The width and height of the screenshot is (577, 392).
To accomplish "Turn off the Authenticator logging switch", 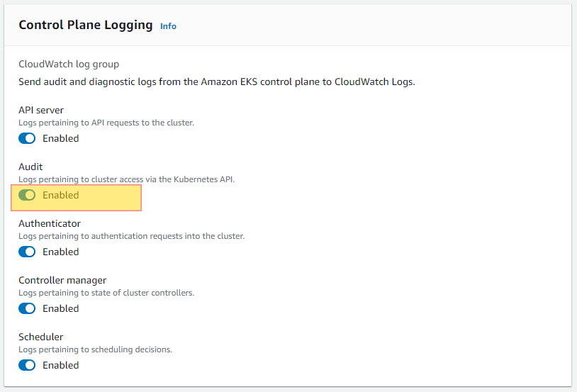I will point(27,252).
